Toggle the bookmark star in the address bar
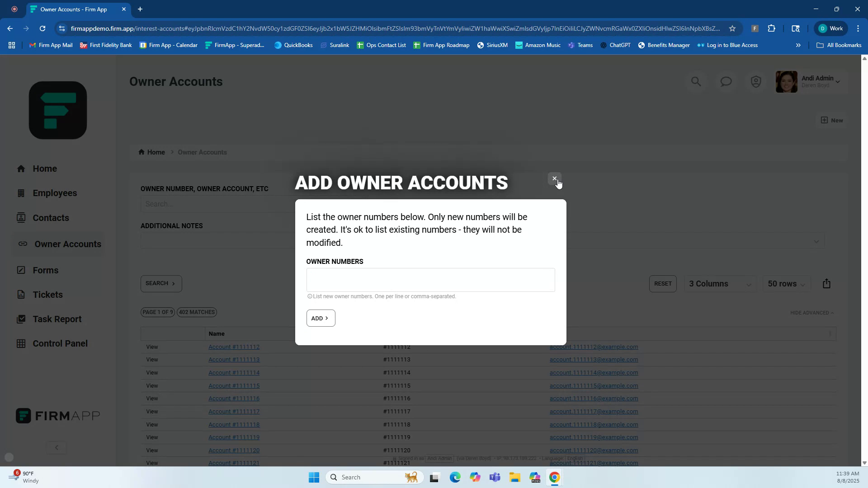This screenshot has height=488, width=868. coord(732,28)
